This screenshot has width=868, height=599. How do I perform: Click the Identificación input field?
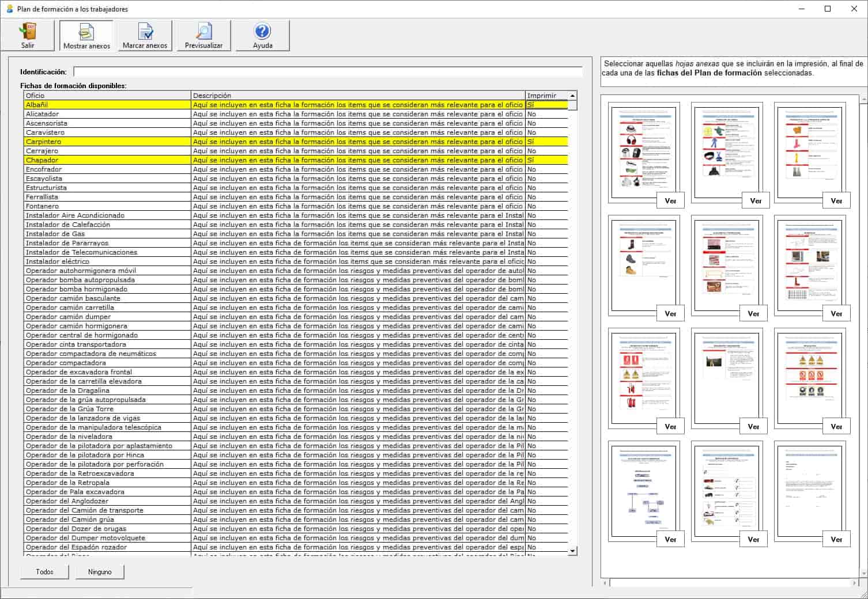click(328, 72)
